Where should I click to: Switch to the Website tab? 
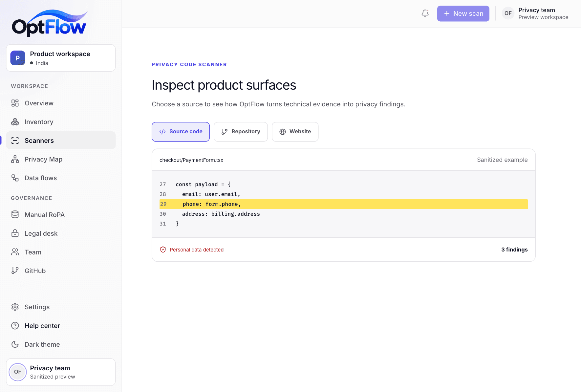[x=295, y=132]
